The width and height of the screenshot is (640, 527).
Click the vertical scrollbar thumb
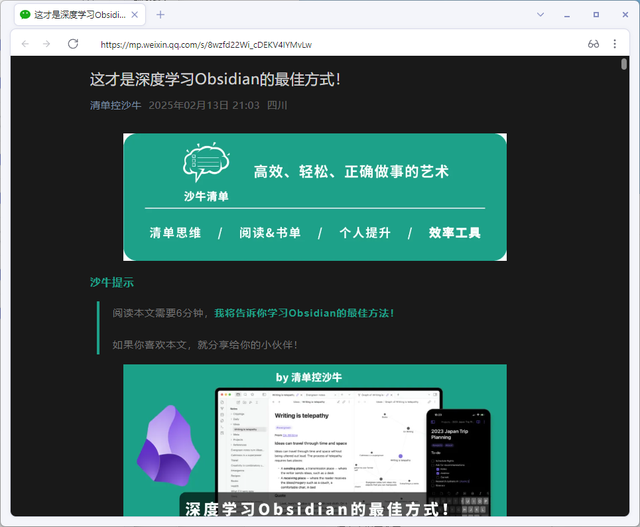coord(624,64)
